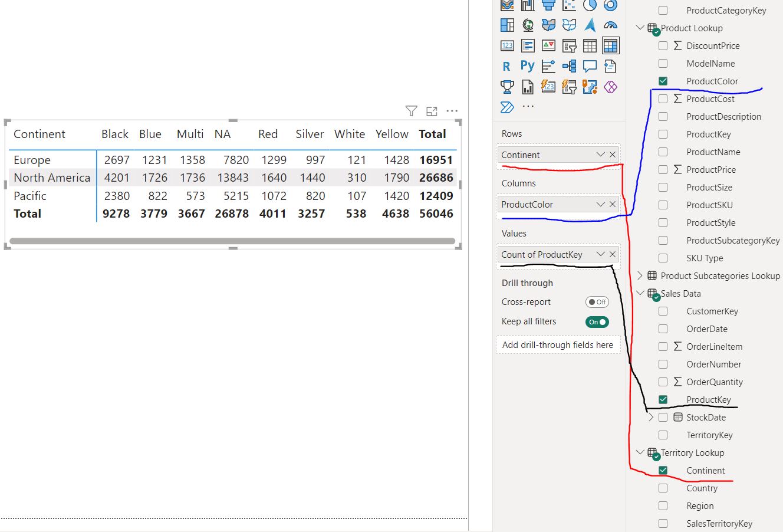Insert the Decomposition tree visual
This screenshot has height=532, width=783.
(x=569, y=66)
